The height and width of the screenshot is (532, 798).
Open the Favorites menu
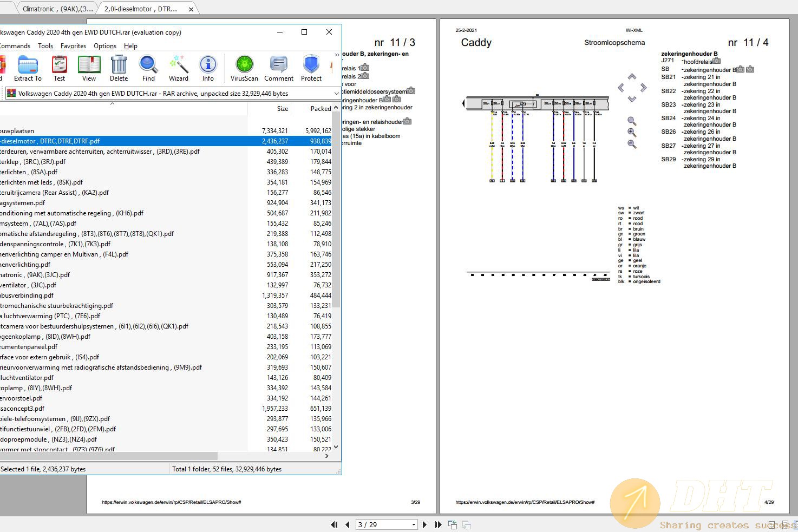click(x=73, y=46)
